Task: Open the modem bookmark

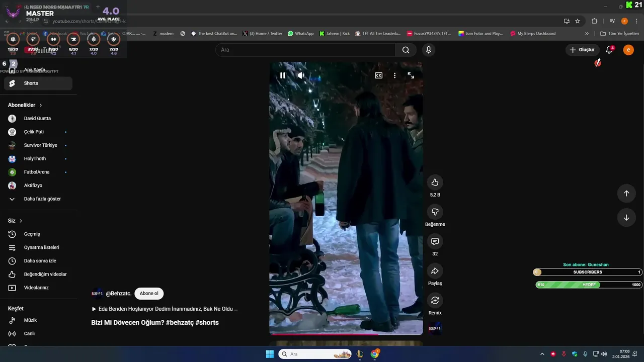Action: (x=163, y=34)
